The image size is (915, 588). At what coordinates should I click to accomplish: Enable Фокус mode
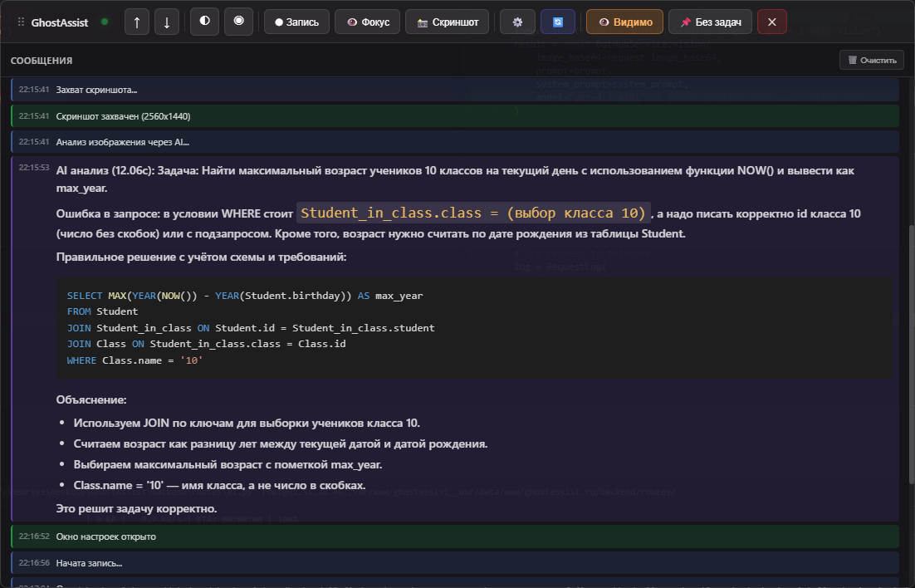click(368, 22)
